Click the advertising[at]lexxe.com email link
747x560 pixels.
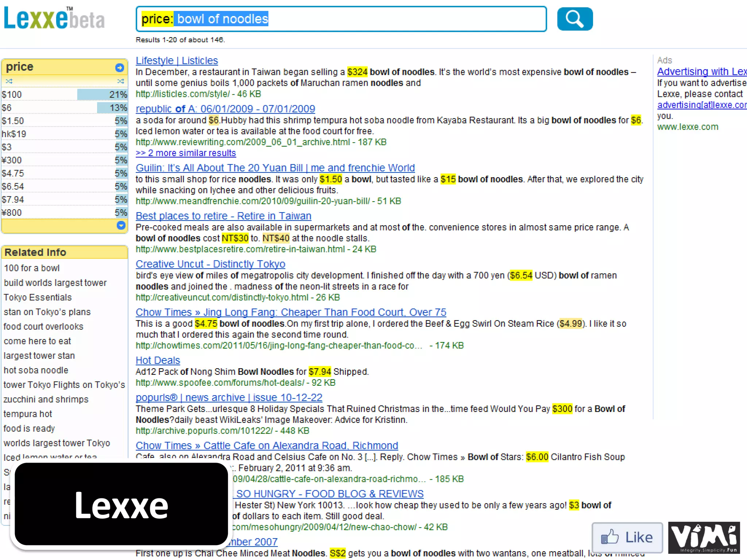point(702,105)
